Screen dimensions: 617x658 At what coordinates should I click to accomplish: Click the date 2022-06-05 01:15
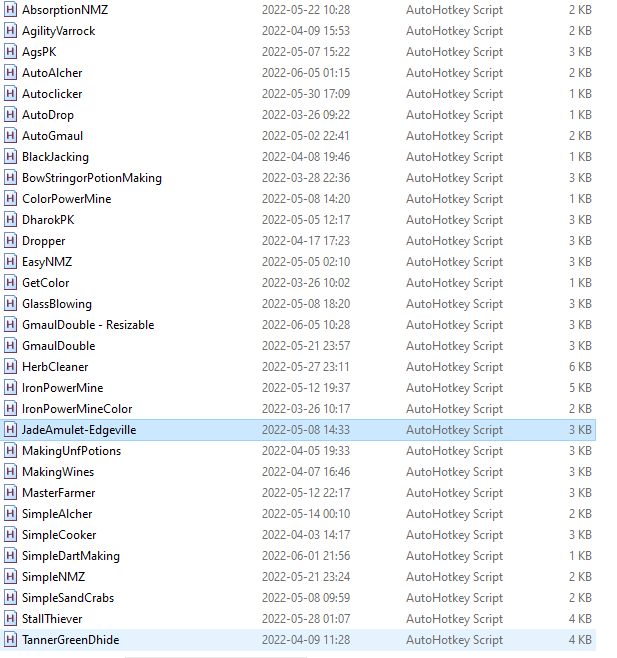tap(306, 73)
